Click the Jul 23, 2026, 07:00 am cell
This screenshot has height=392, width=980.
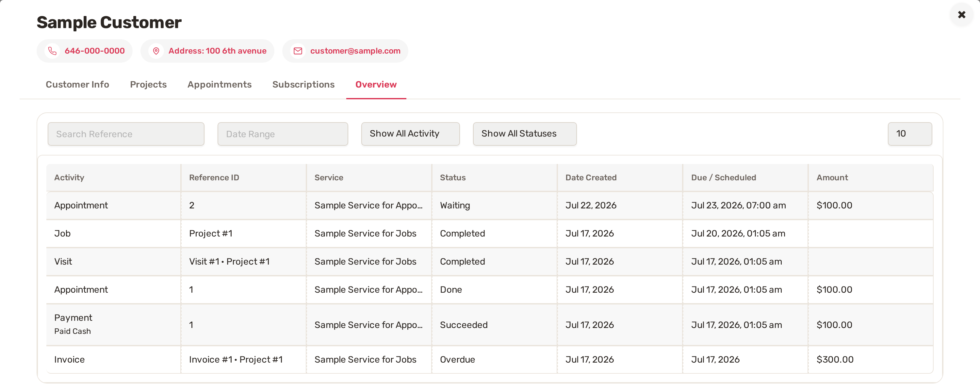coord(746,205)
